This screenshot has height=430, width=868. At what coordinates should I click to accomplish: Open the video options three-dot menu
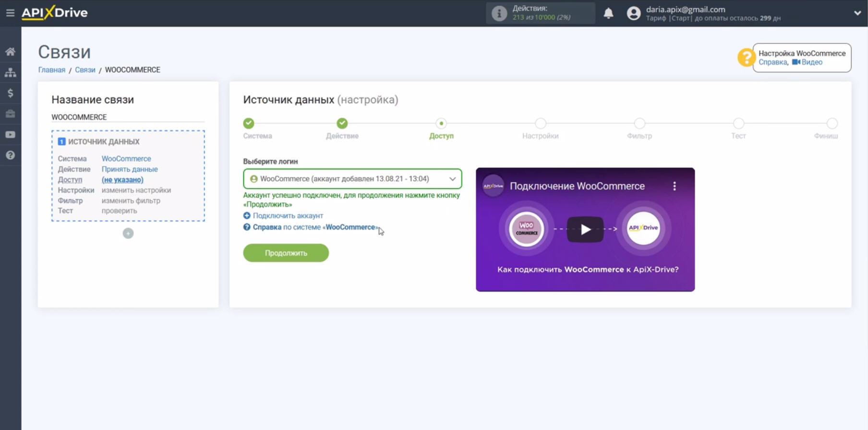coord(675,186)
